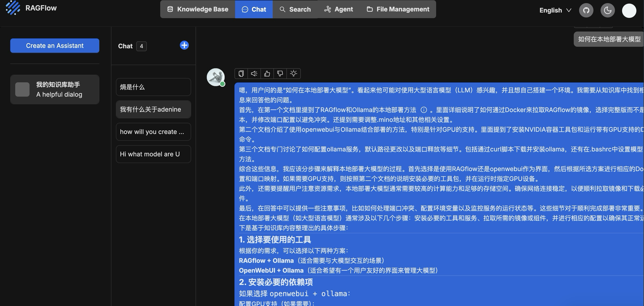The image size is (644, 306).
Task: Select conversation 我有什么关于adenine
Action: click(x=153, y=109)
